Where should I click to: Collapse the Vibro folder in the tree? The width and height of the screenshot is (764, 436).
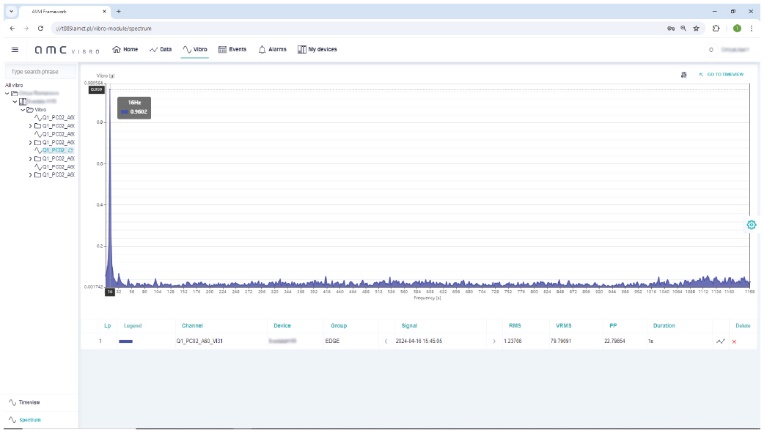pos(23,109)
